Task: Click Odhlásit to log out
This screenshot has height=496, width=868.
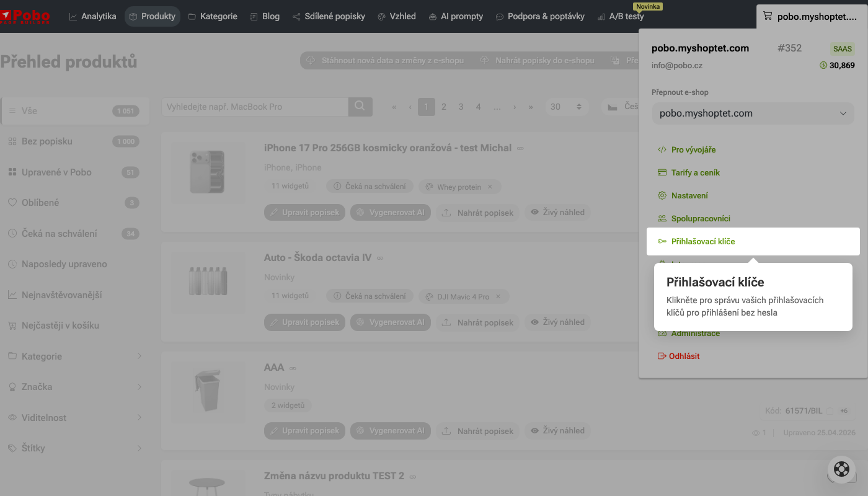Action: click(678, 356)
